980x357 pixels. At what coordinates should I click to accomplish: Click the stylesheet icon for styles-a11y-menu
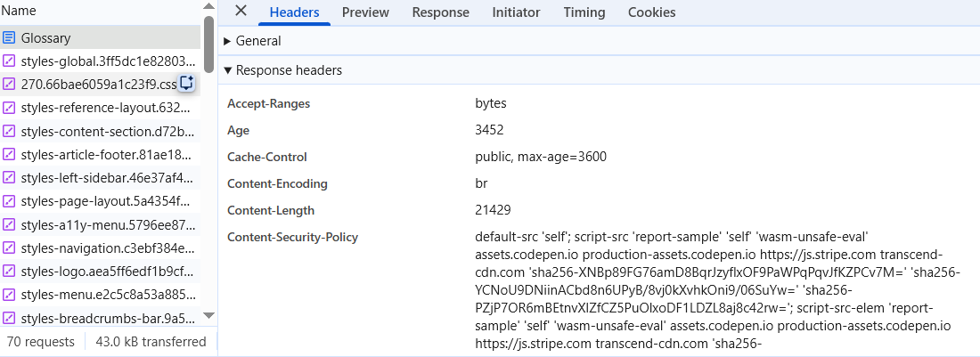pos(9,224)
